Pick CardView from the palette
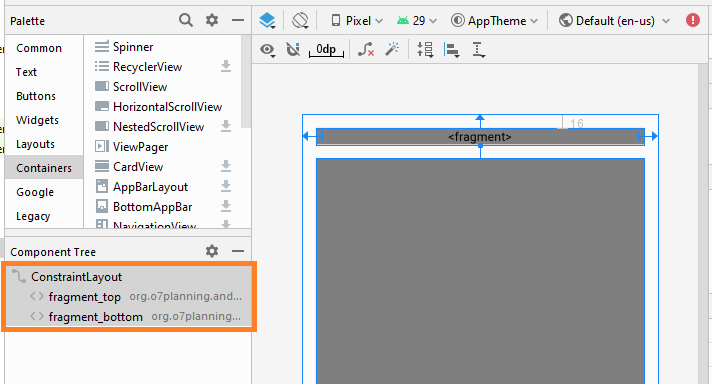 [x=138, y=167]
